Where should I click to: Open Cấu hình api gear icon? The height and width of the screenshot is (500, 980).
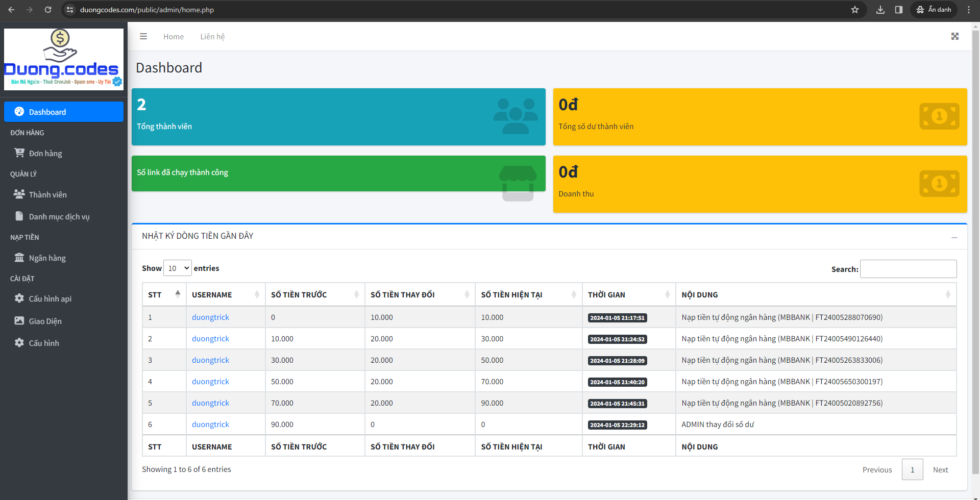click(x=19, y=298)
